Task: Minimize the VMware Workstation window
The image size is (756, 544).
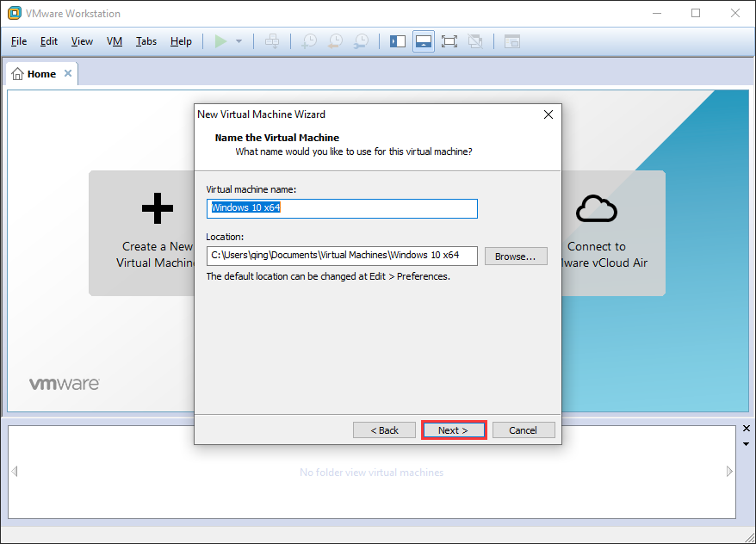Action: point(657,13)
